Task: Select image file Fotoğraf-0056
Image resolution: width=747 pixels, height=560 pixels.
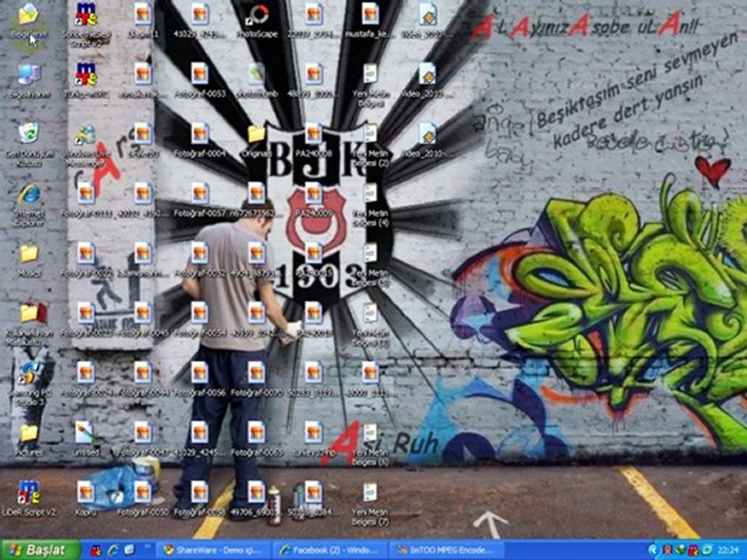Action: 200,380
